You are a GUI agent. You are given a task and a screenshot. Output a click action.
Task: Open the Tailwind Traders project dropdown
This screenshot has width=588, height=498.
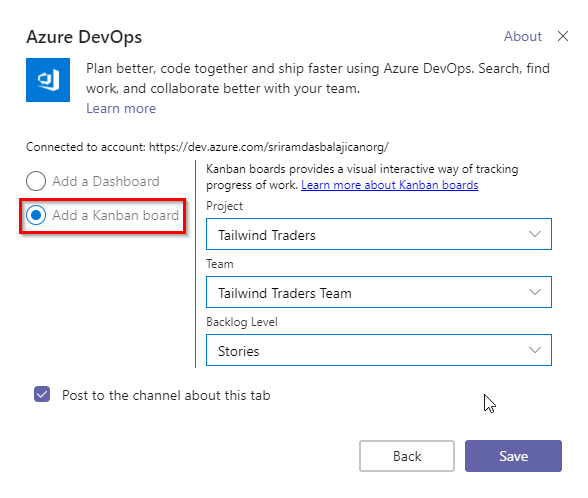(x=379, y=234)
